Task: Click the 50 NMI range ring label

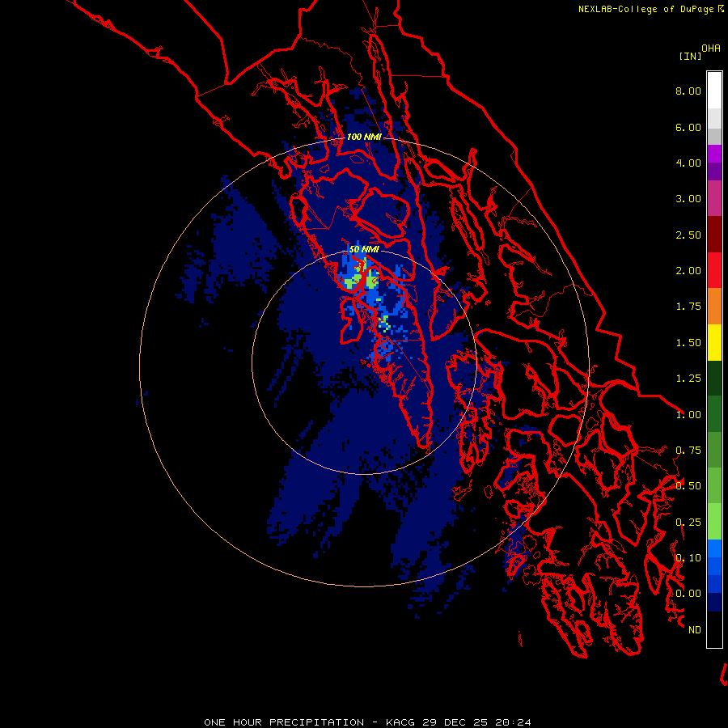Action: [x=364, y=249]
